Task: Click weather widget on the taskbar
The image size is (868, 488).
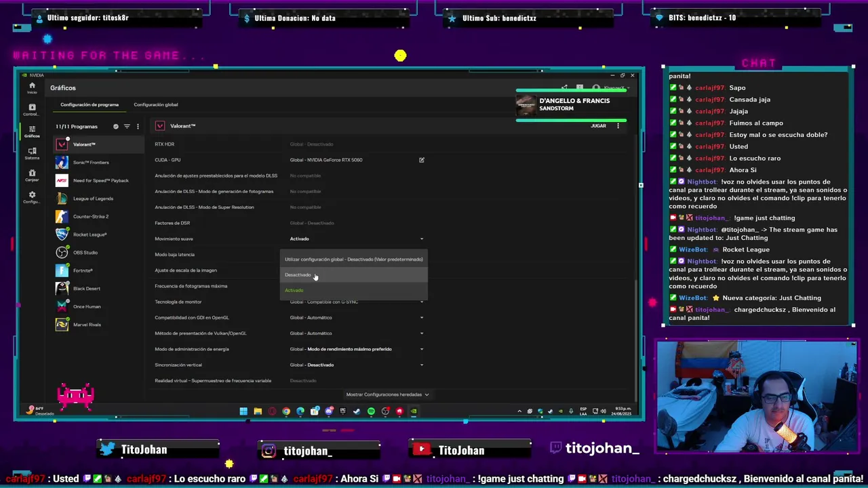Action: click(x=39, y=411)
